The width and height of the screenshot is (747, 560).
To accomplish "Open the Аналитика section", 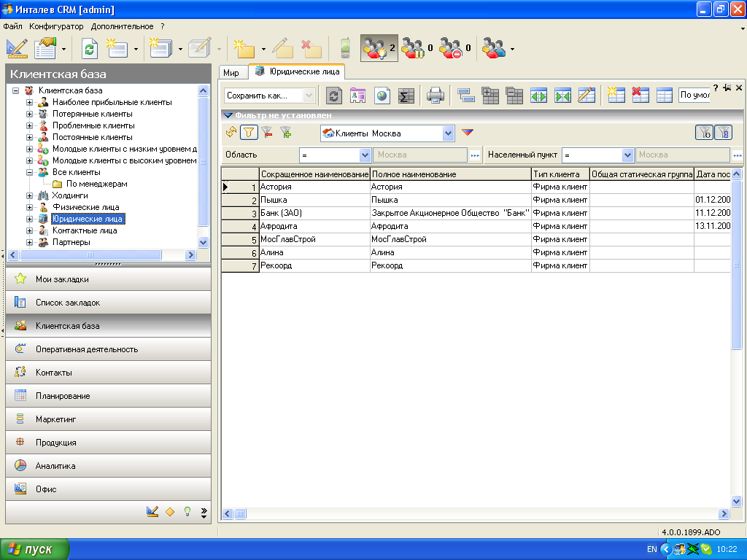I will point(108,466).
